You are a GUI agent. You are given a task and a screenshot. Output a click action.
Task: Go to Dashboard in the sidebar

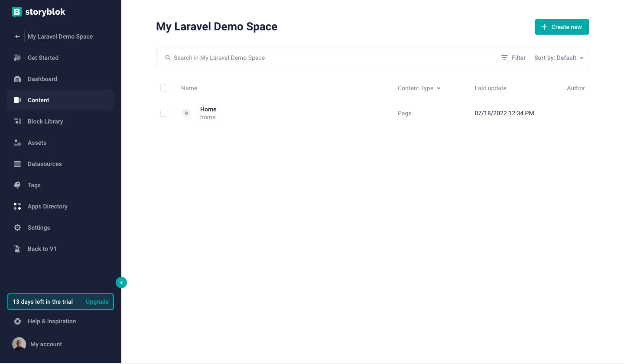click(61, 79)
